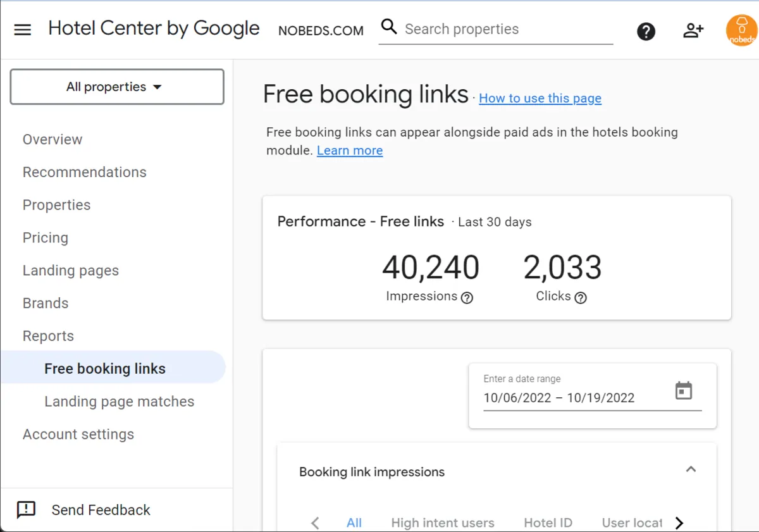759x532 pixels.
Task: Click the Search properties input field
Action: 506,29
